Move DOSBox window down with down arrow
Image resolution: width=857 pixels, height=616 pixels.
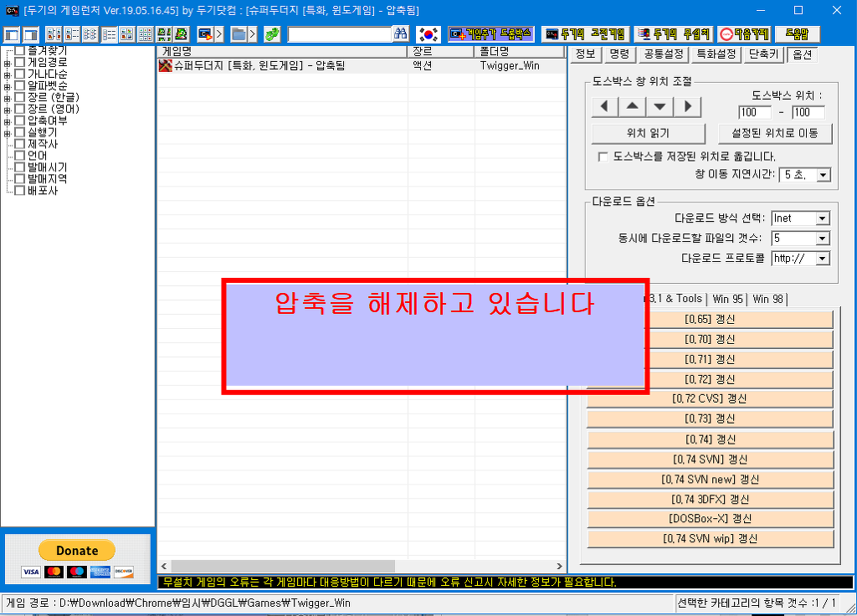click(x=659, y=106)
